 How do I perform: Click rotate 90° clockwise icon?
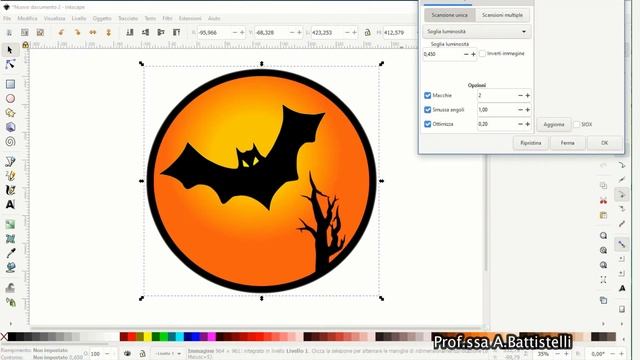pyautogui.click(x=77, y=32)
